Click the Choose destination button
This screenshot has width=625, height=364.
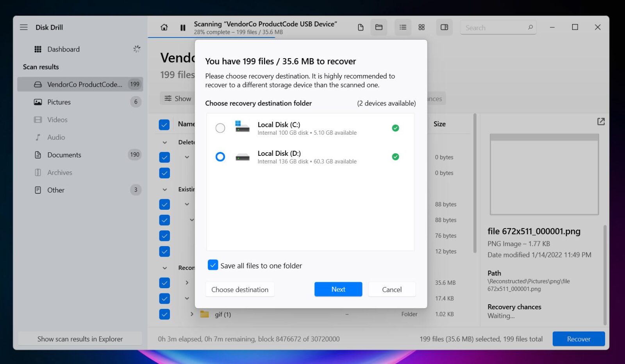(x=239, y=289)
